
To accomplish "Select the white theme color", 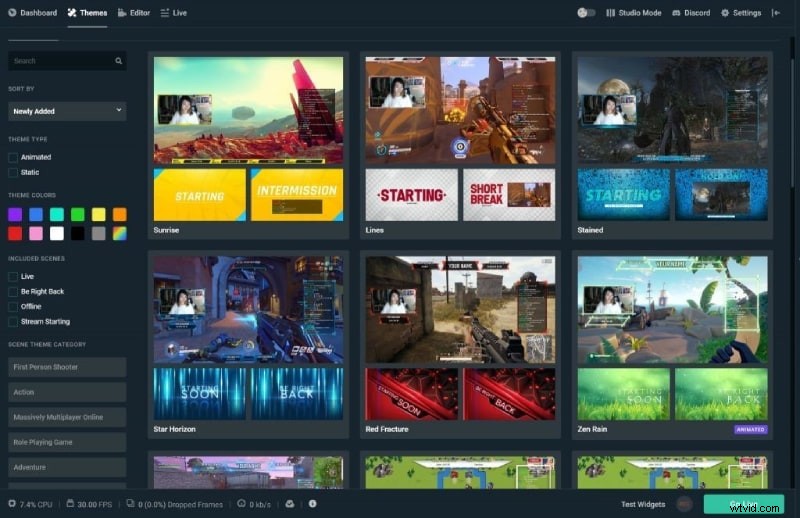I will click(x=57, y=233).
